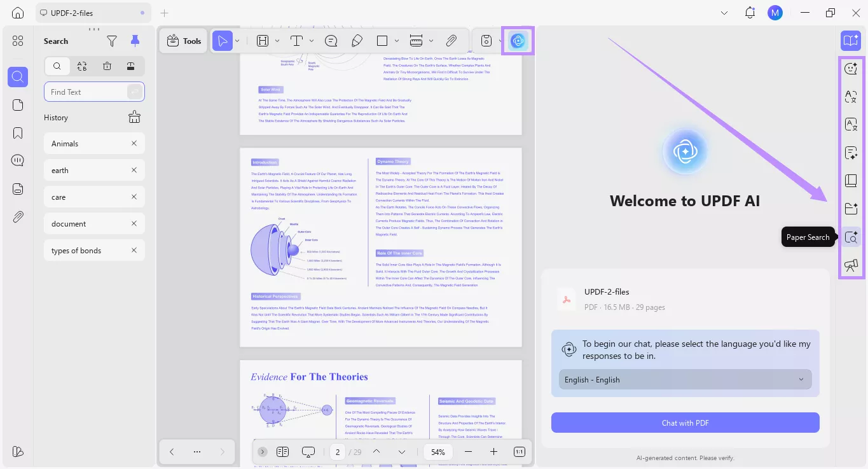
Task: Select the Text (T) tool
Action: click(296, 41)
